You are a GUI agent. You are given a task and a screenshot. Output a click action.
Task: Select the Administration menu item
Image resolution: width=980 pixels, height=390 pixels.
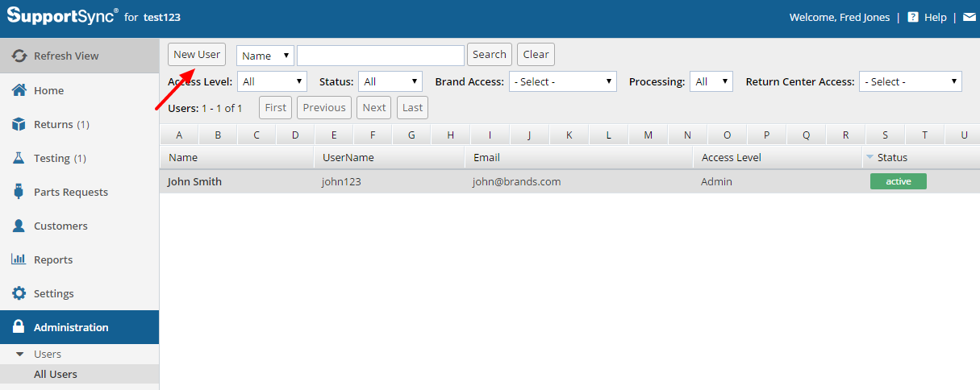[x=71, y=327]
